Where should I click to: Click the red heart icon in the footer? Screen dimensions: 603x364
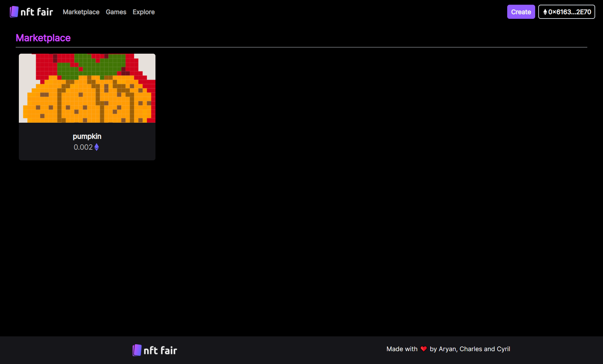pos(423,349)
